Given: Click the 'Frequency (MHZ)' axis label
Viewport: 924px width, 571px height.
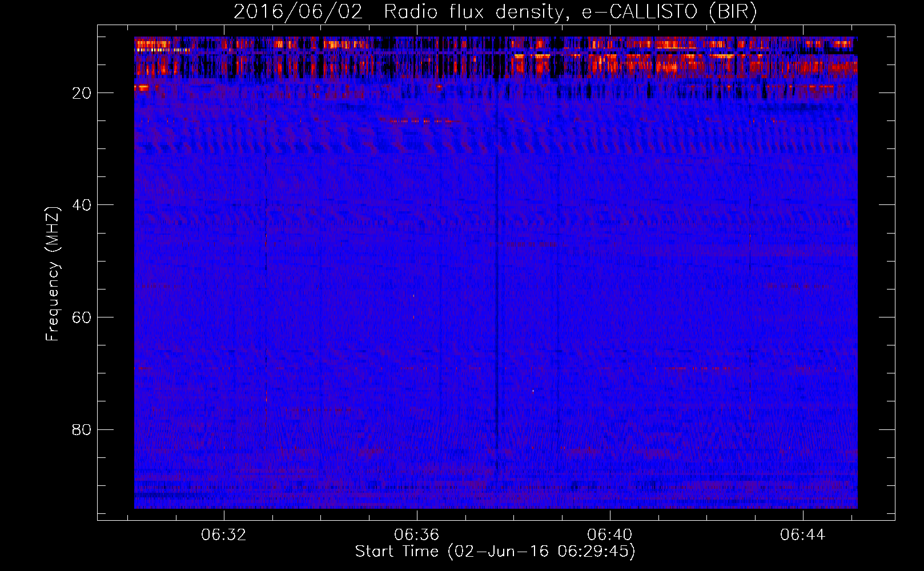Looking at the screenshot, I should [x=53, y=274].
